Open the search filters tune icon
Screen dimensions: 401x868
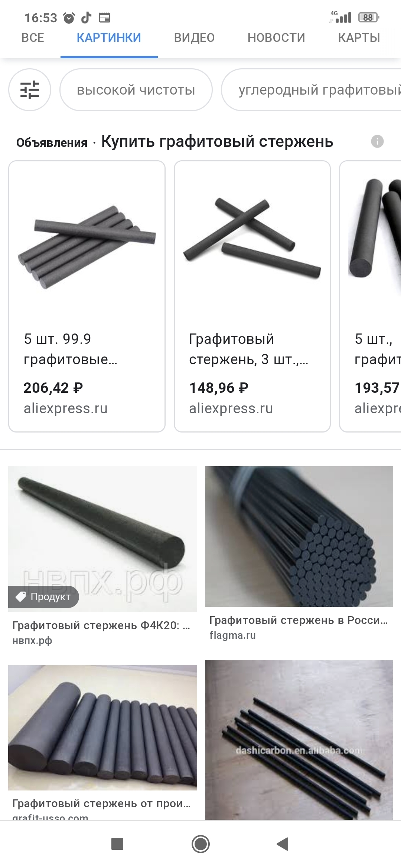(30, 90)
